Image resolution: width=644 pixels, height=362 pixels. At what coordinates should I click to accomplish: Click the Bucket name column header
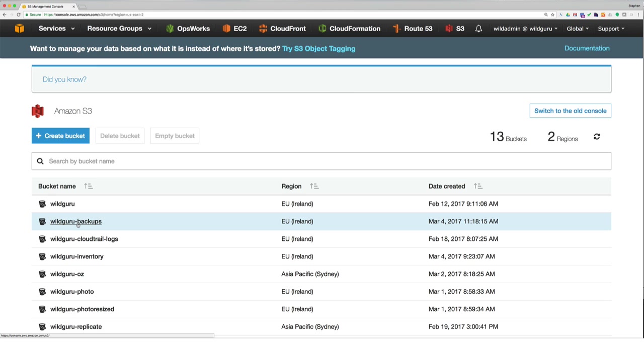pos(57,187)
